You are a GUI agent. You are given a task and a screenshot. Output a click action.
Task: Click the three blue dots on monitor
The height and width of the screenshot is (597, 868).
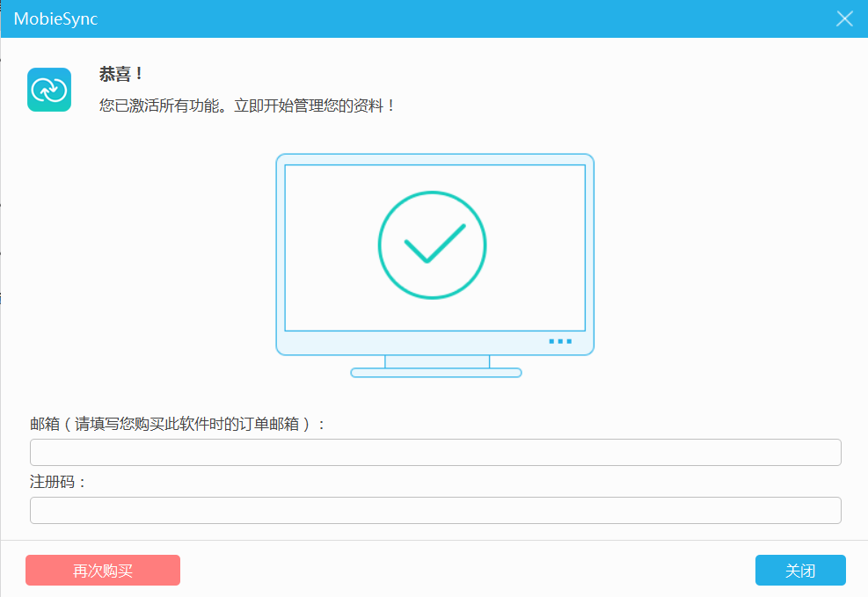(560, 341)
